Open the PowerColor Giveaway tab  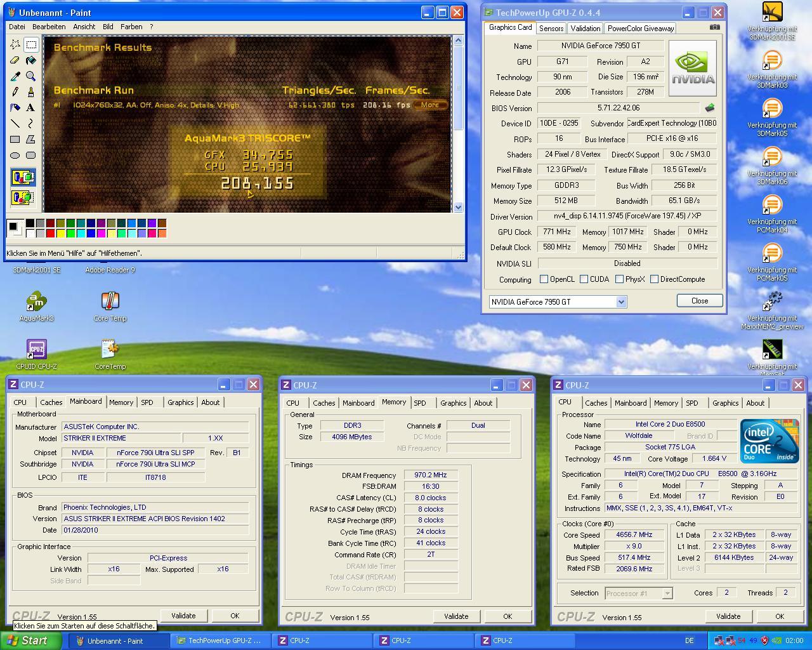coord(641,29)
